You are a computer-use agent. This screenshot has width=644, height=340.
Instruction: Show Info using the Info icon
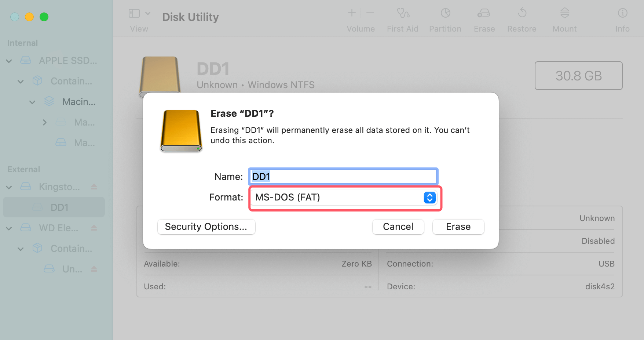[x=622, y=18]
